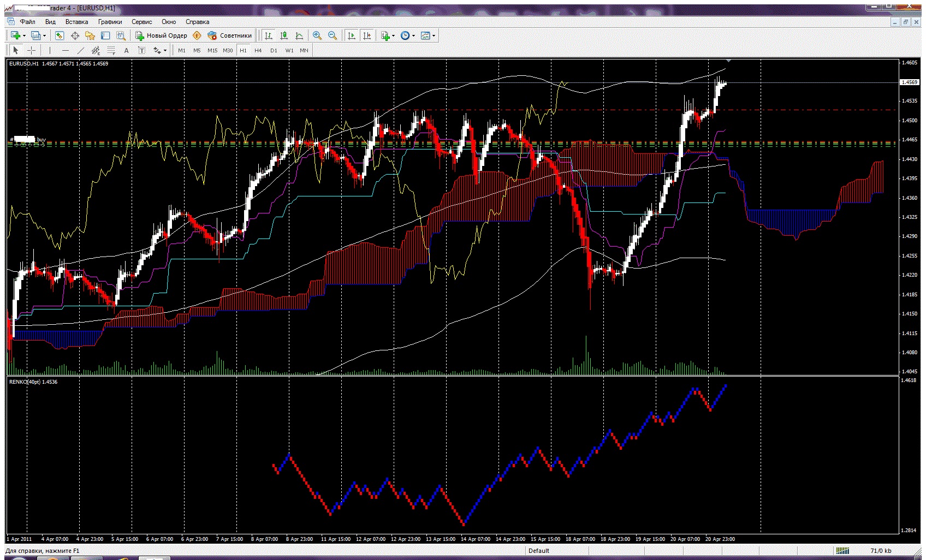926x560 pixels.
Task: Select the Crosshair tool
Action: pos(32,50)
